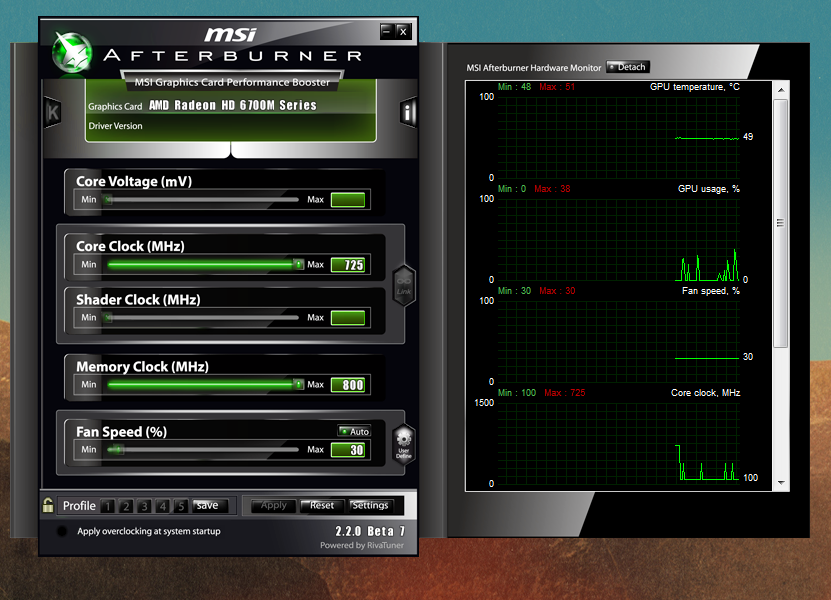The image size is (831, 600).
Task: Select profile slot 5
Action: (x=180, y=506)
